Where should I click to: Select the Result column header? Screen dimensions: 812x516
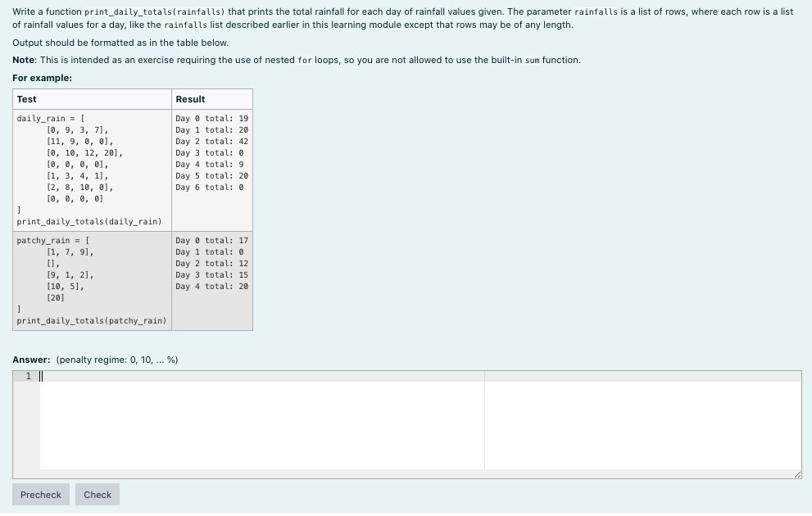[189, 98]
